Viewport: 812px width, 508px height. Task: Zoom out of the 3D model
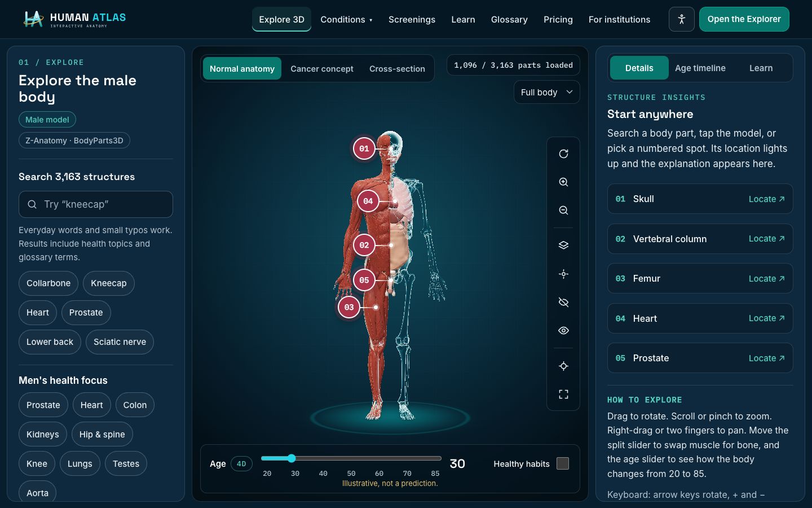click(563, 210)
